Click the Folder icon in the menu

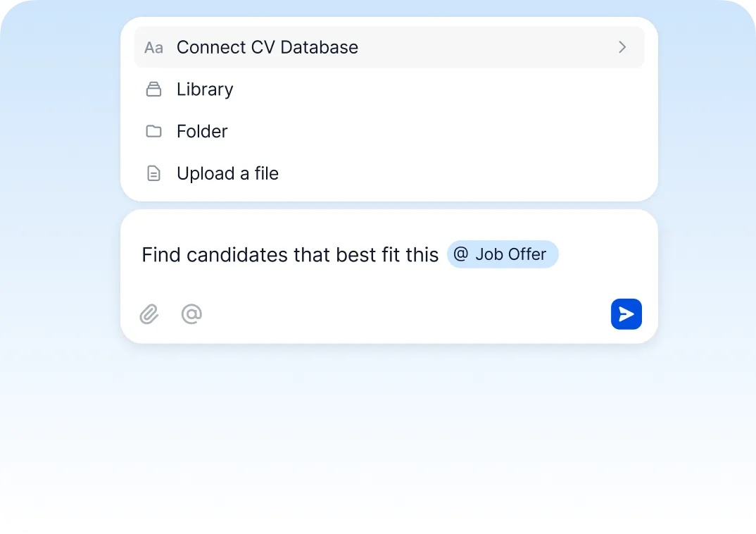pyautogui.click(x=154, y=132)
